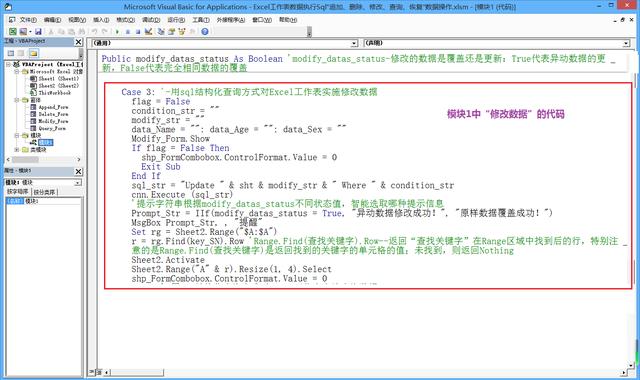Collapse the 模块 modules folder

click(x=17, y=136)
